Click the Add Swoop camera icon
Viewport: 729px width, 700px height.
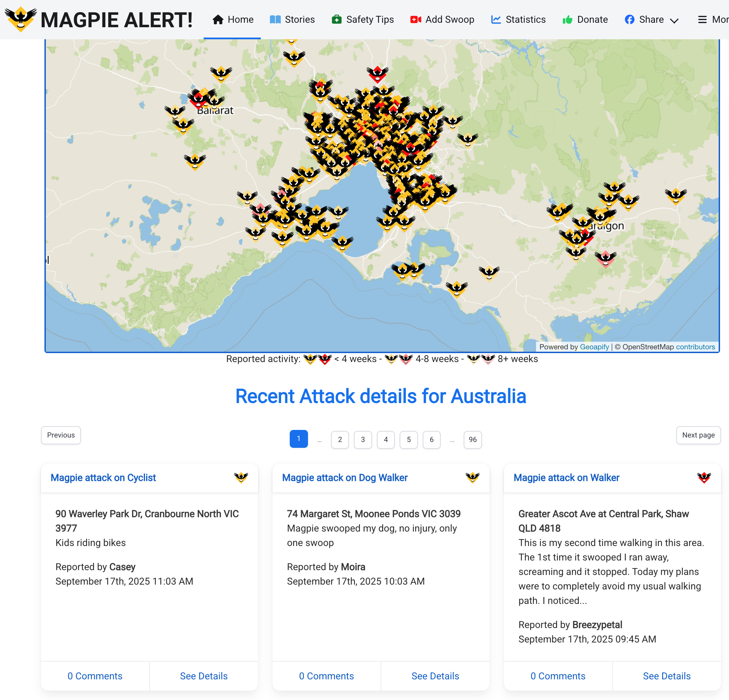[415, 19]
